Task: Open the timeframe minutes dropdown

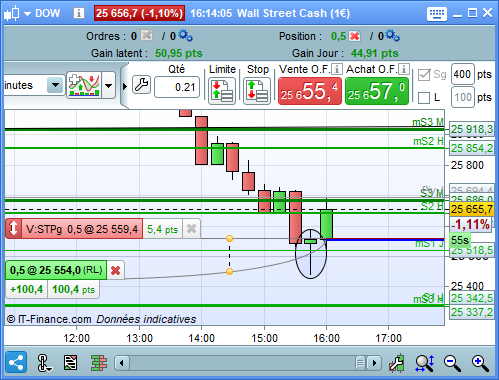Action: coord(55,85)
